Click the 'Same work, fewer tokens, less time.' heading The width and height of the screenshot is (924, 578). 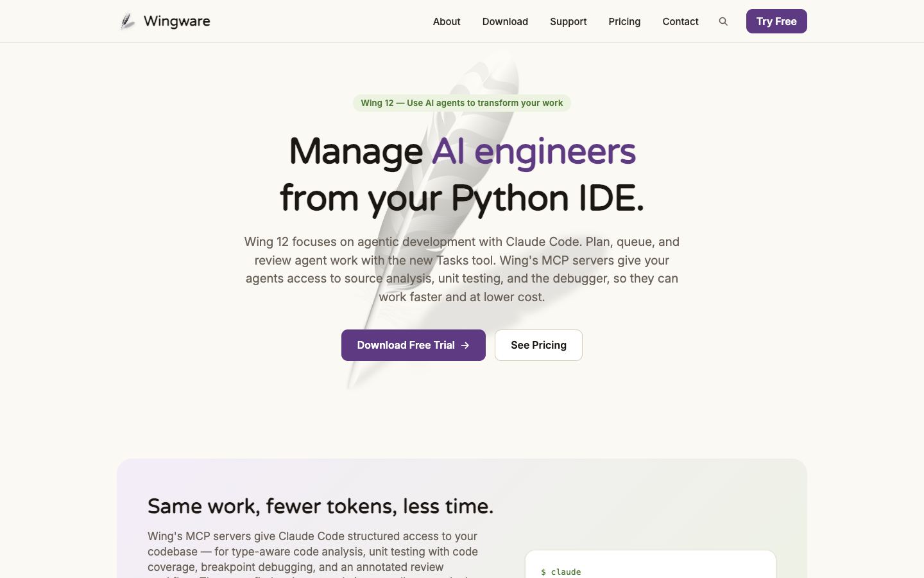[x=320, y=506]
